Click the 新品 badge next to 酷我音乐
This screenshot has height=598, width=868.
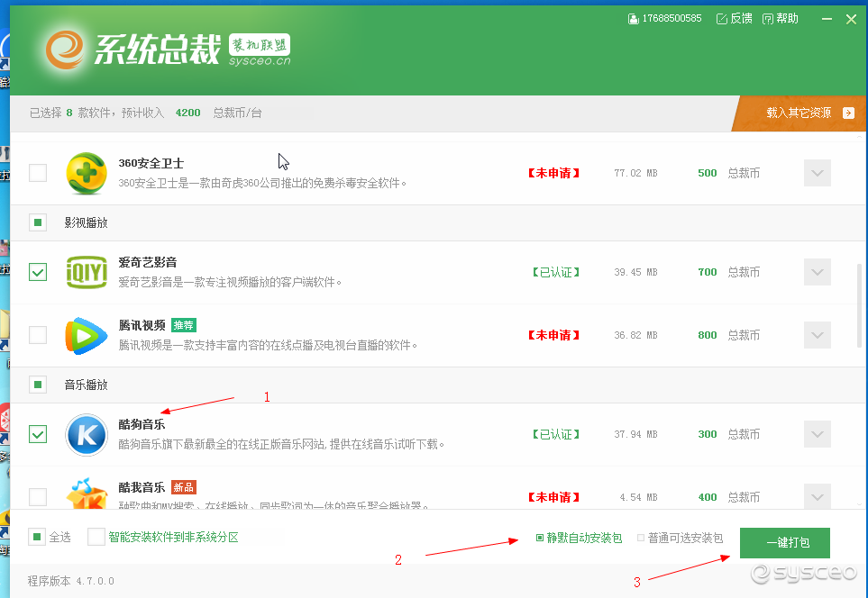(x=184, y=487)
